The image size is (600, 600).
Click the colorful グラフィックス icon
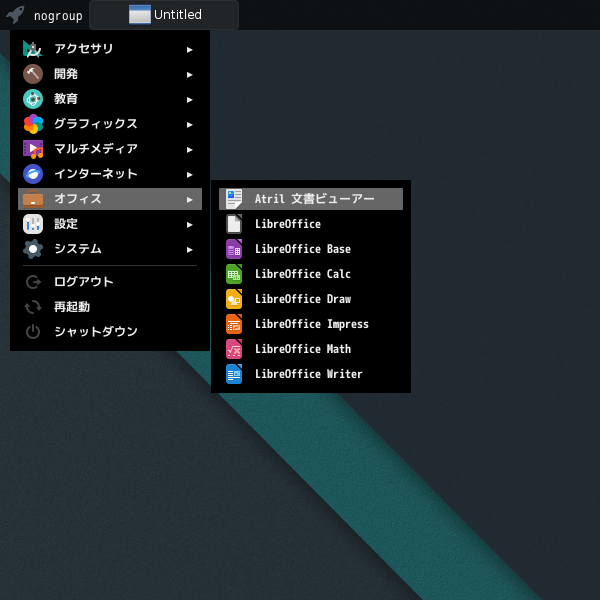point(33,124)
